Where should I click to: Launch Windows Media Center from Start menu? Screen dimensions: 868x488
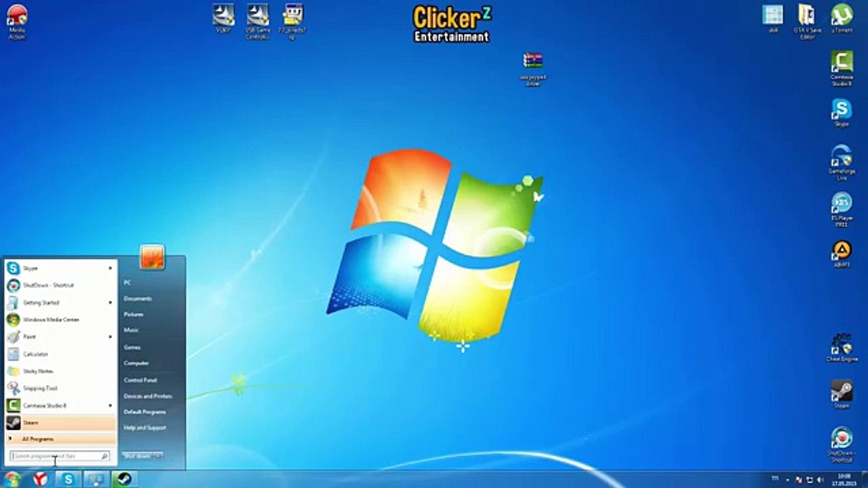(x=60, y=320)
